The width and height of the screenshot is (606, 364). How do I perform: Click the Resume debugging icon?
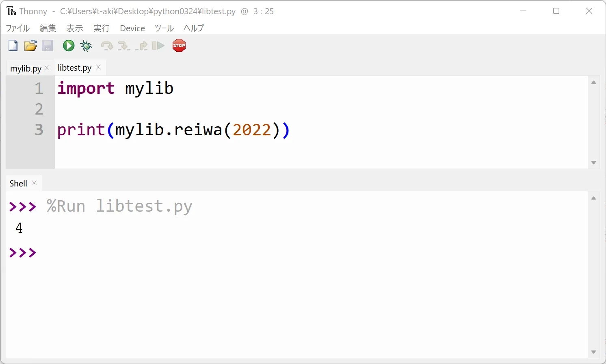tap(158, 45)
